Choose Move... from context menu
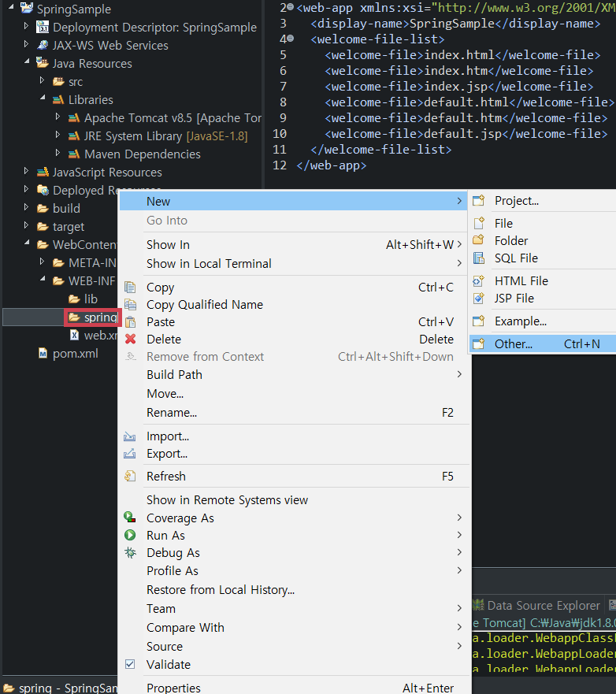The width and height of the screenshot is (616, 694). point(295,393)
